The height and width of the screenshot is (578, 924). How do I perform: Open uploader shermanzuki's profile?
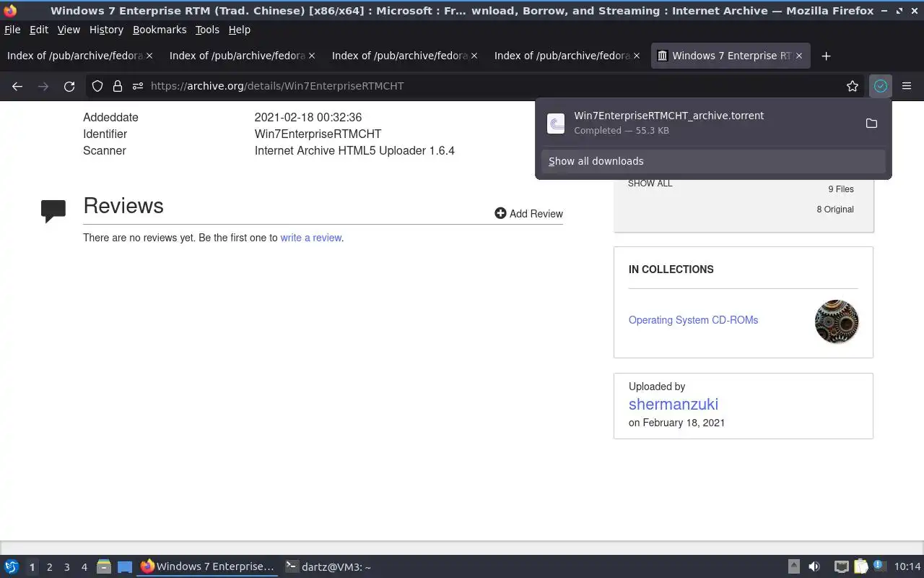point(674,405)
